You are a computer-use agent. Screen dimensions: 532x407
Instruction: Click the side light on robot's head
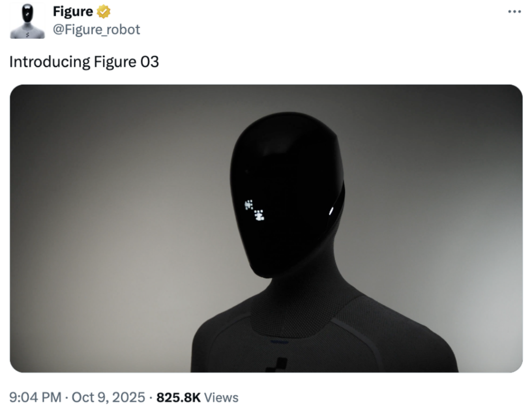point(331,211)
